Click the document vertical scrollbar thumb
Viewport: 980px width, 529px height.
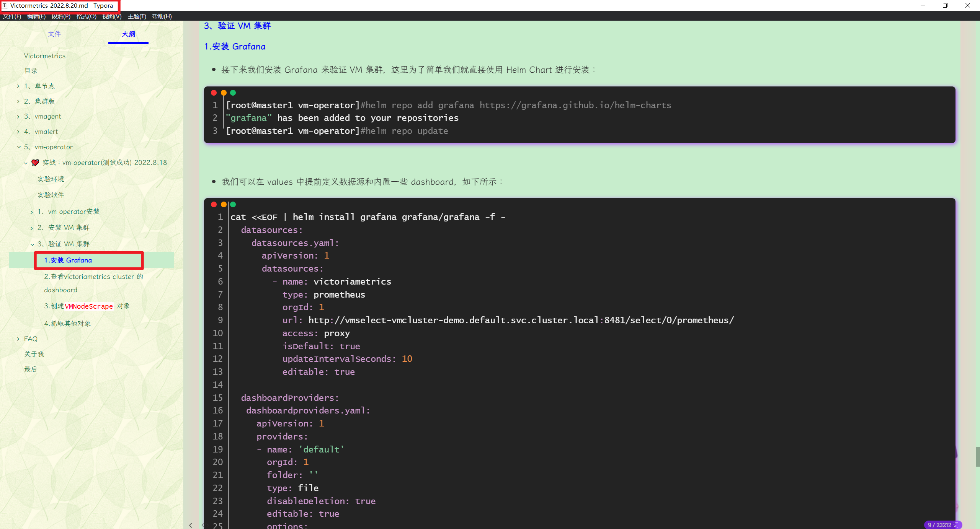click(977, 456)
